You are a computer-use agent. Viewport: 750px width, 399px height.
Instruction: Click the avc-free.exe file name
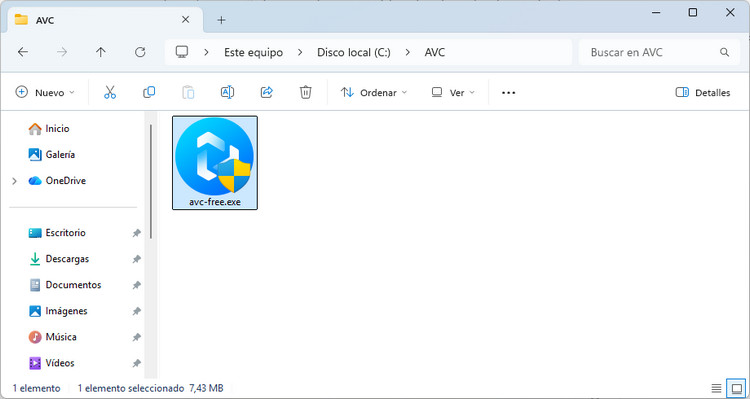215,202
